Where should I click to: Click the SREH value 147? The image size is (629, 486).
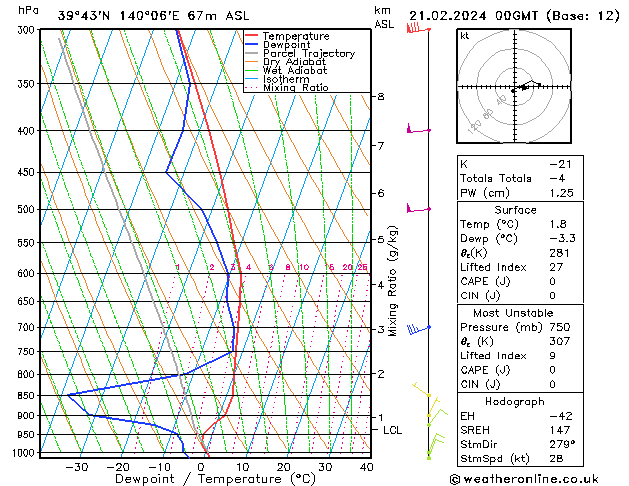(560, 430)
